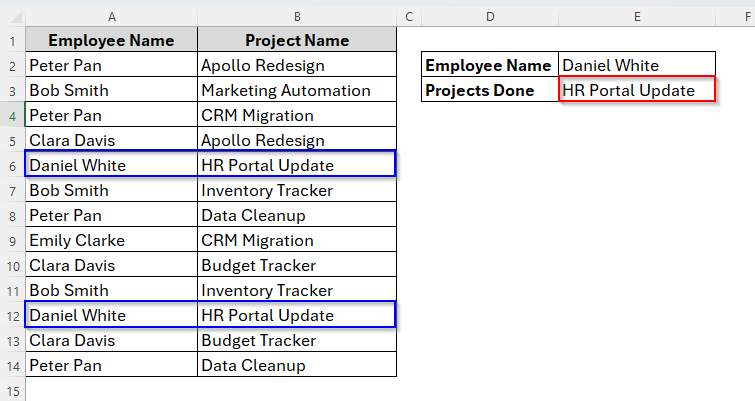The width and height of the screenshot is (755, 401).
Task: Select the Emily Clarke cell
Action: 111,241
